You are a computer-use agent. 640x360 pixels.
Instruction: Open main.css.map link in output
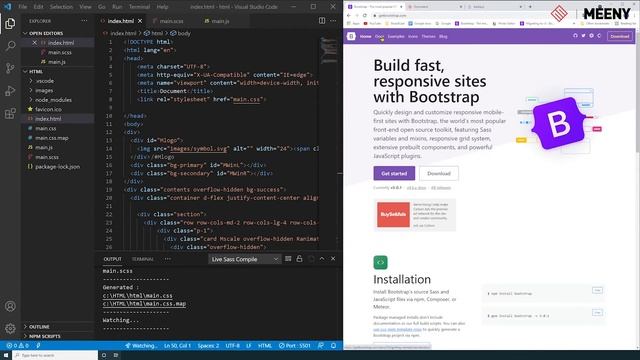[x=144, y=304]
